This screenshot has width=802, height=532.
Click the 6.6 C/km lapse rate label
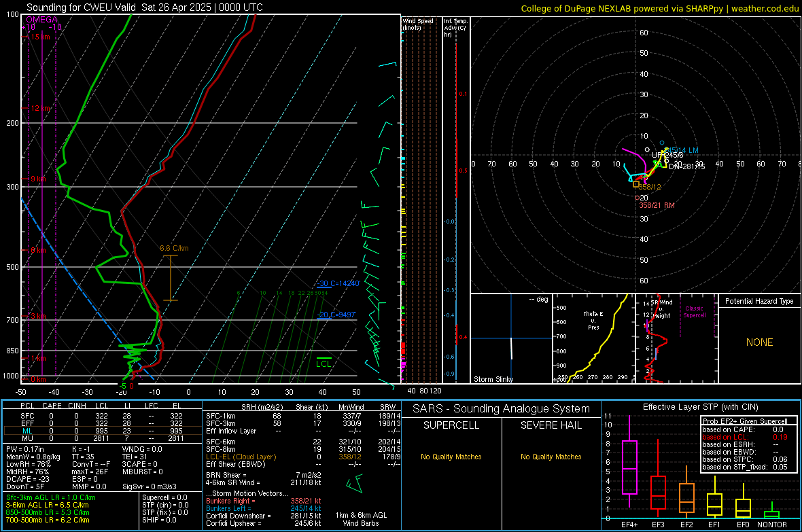pos(174,248)
